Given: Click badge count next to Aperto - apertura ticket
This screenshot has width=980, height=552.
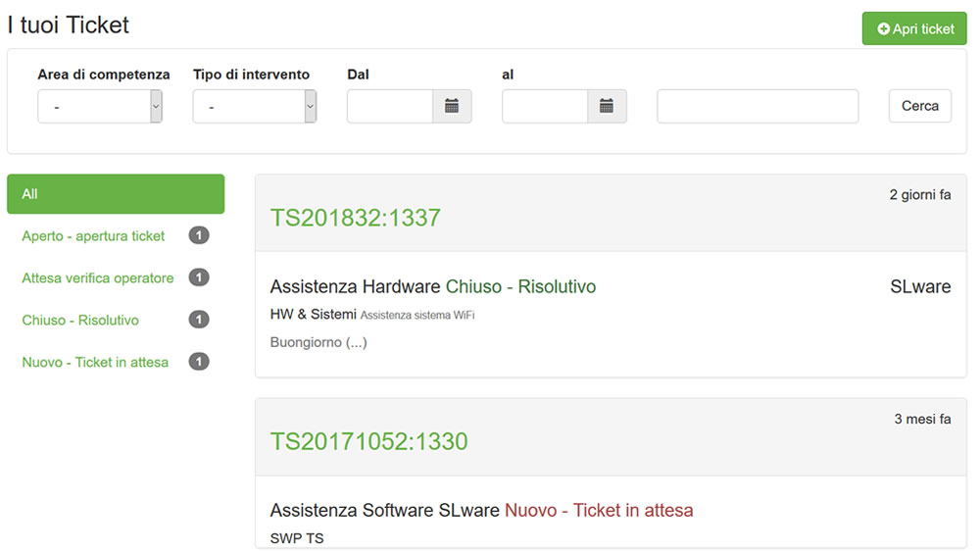Looking at the screenshot, I should pyautogui.click(x=199, y=235).
